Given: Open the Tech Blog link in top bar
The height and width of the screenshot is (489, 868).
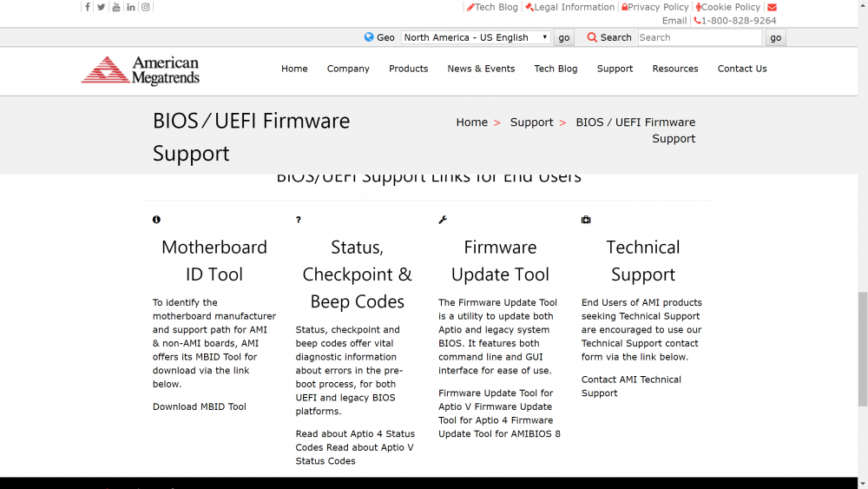Looking at the screenshot, I should pos(492,7).
